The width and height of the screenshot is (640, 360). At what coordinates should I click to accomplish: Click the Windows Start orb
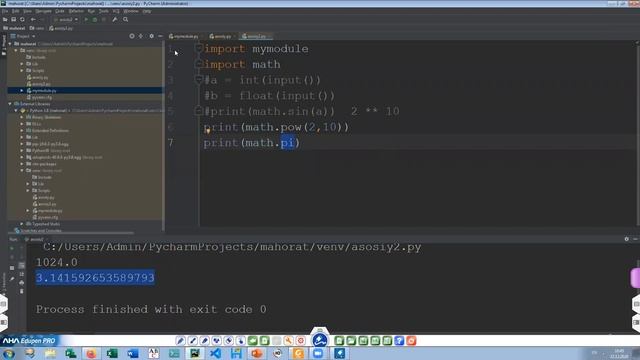click(x=9, y=353)
